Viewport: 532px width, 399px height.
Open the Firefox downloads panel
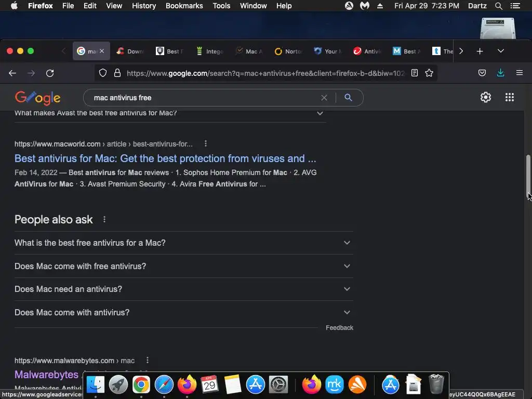500,73
